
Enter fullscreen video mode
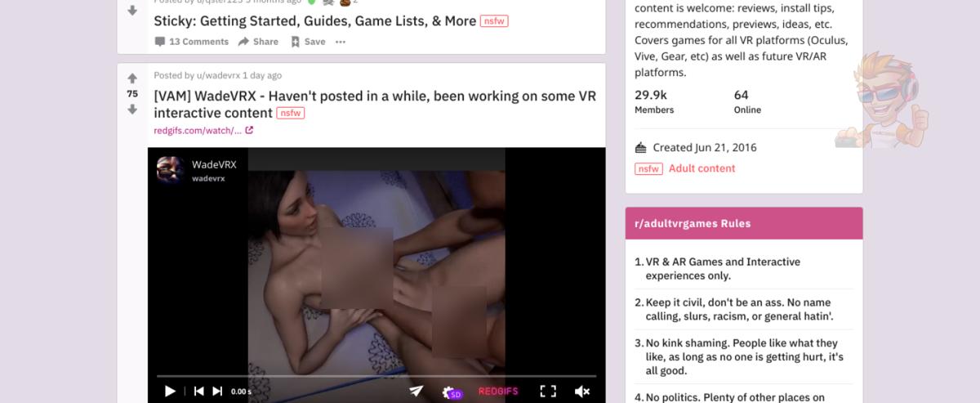(x=549, y=391)
